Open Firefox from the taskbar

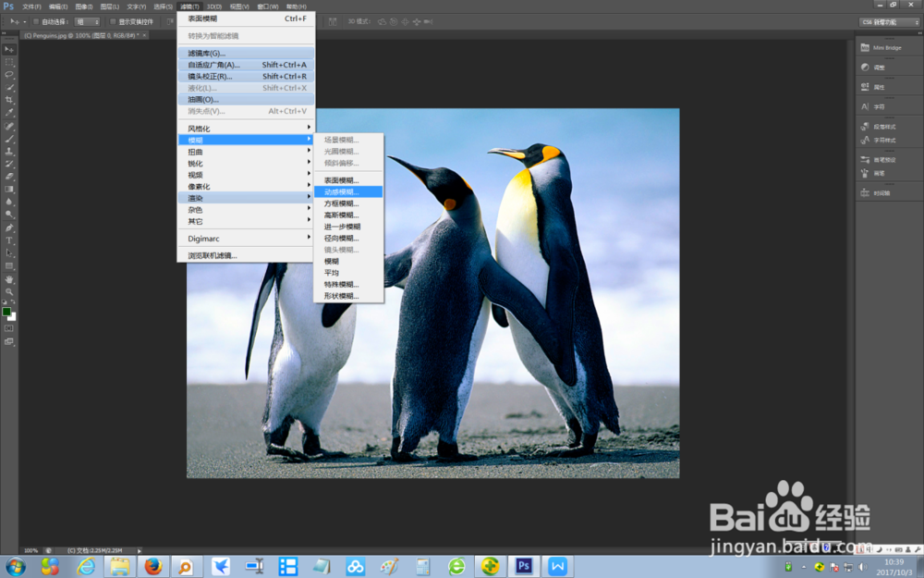[153, 566]
